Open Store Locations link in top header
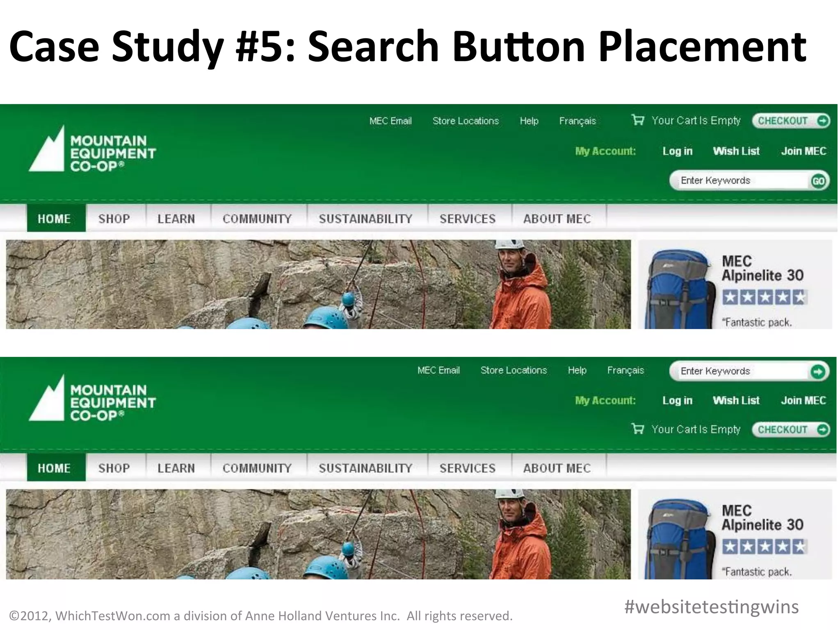The width and height of the screenshot is (840, 630). point(466,121)
